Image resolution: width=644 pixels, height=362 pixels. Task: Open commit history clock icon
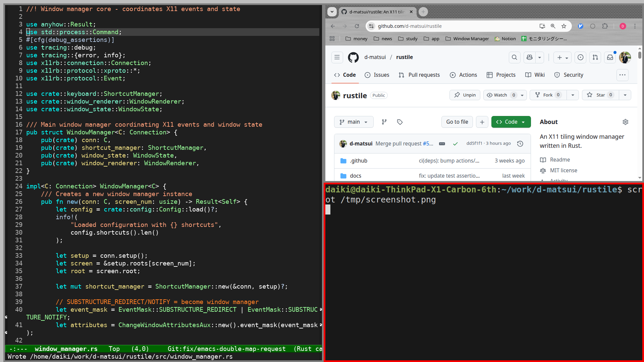(x=520, y=144)
